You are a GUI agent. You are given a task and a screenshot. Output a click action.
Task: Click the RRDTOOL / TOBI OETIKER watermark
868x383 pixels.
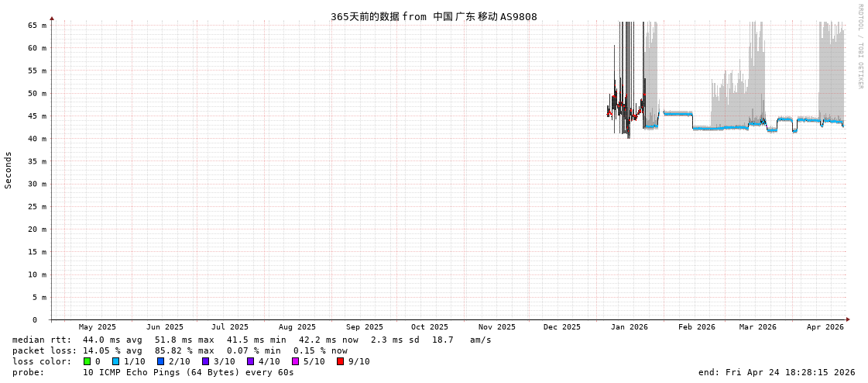tap(859, 47)
